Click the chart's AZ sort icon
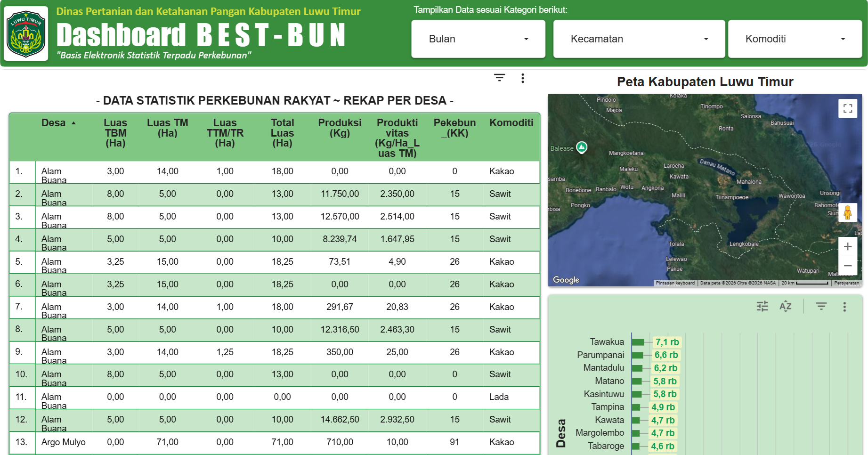Screen dimensions: 868x455 (x=786, y=307)
